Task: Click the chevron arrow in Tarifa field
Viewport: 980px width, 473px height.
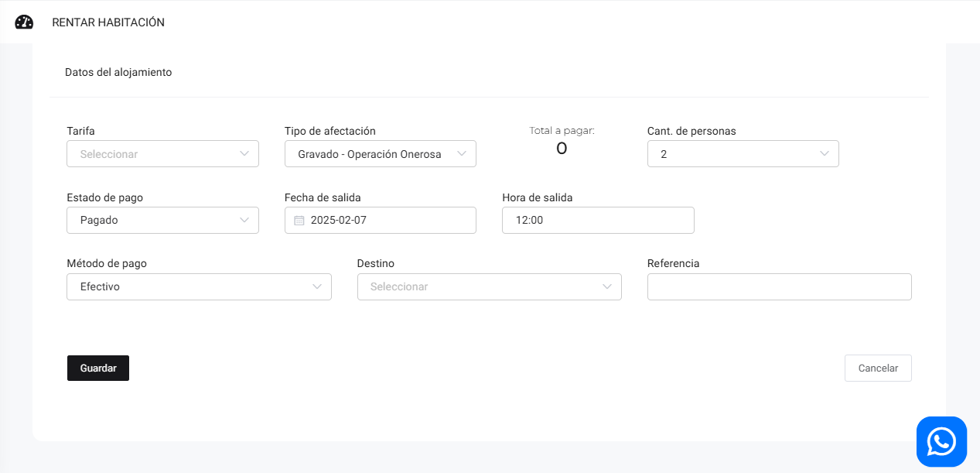Action: (245, 154)
